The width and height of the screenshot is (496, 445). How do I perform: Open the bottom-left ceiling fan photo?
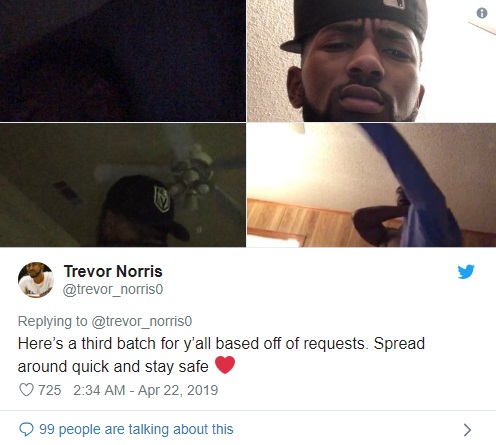pyautogui.click(x=123, y=185)
